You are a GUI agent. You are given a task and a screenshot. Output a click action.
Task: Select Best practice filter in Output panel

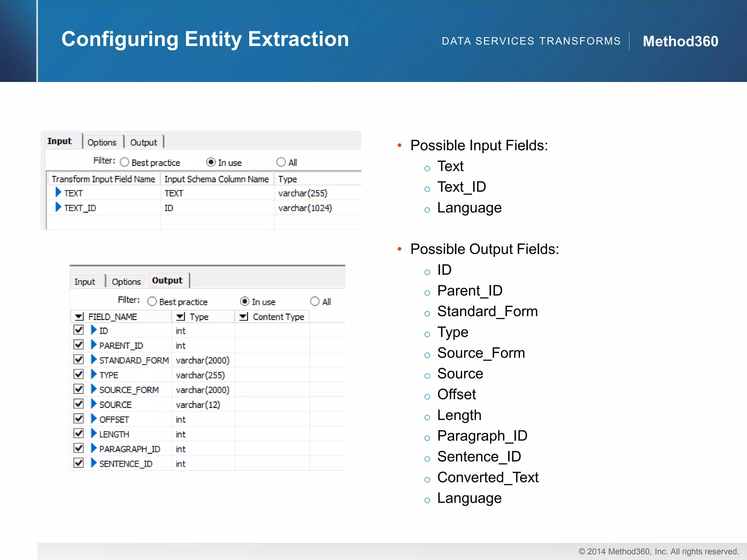[152, 302]
